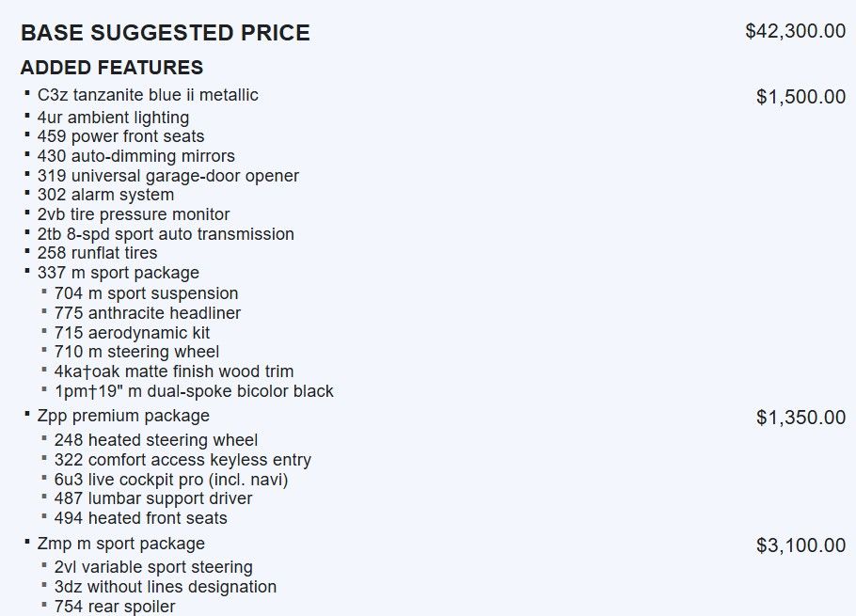Screen dimensions: 856x616
Task: Select the 248 heated steering wheel sub-item
Action: (155, 440)
